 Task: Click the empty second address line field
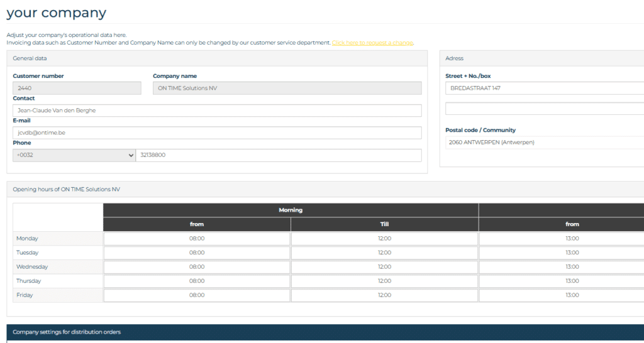(545, 109)
